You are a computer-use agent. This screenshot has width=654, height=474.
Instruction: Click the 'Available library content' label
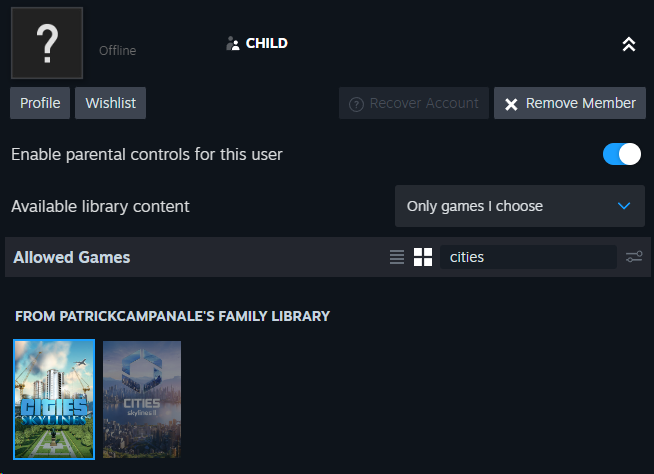point(100,206)
